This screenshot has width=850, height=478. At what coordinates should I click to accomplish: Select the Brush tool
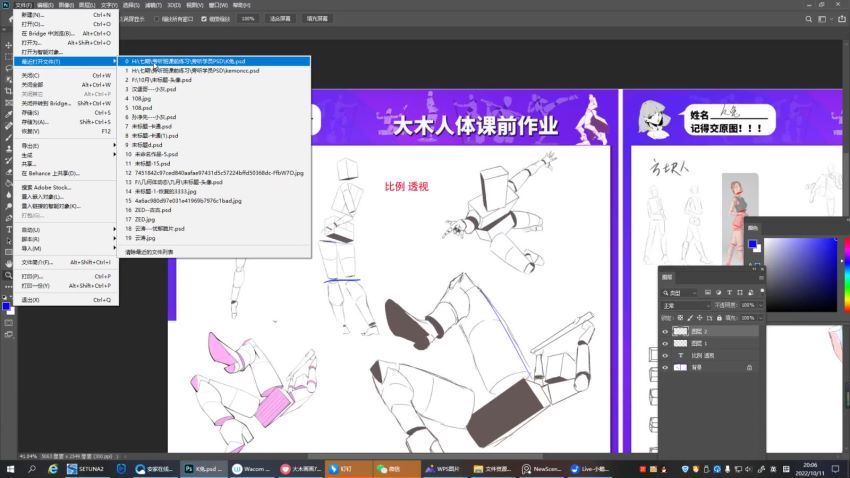tap(8, 137)
